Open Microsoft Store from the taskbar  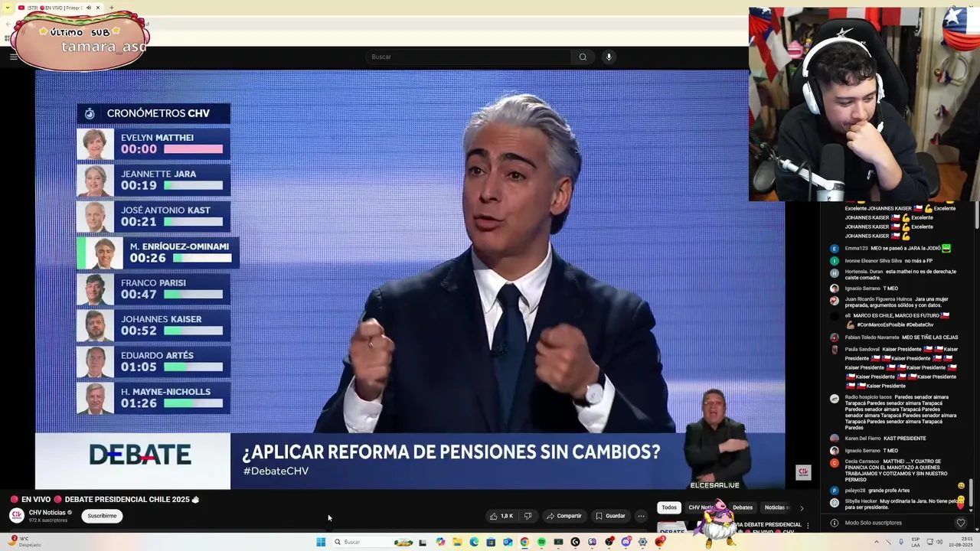point(491,542)
